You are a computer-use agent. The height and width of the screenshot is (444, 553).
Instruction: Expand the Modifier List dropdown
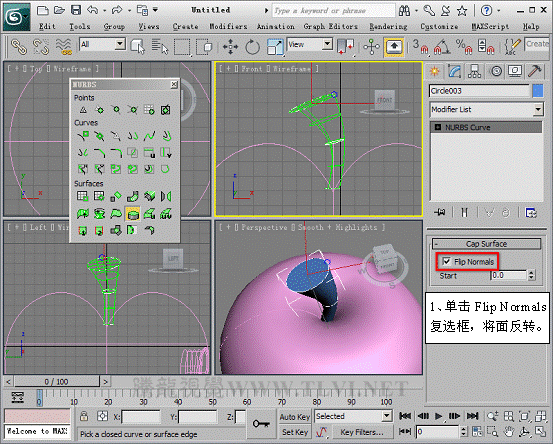(486, 109)
